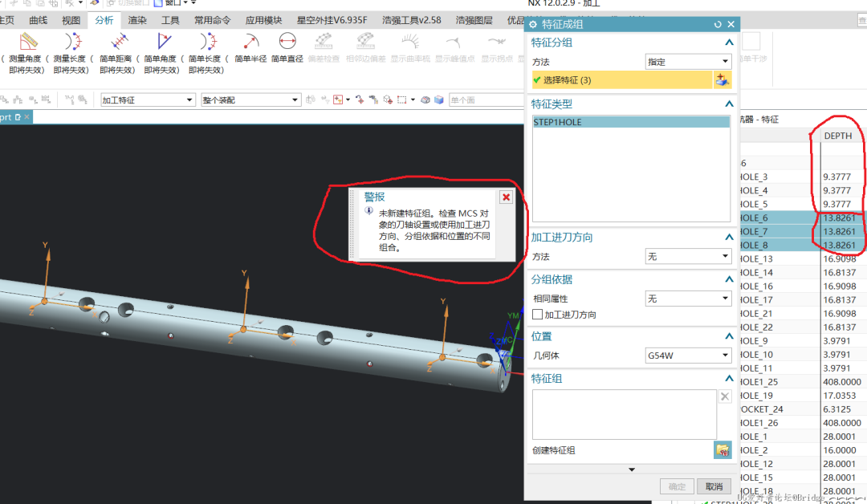Close the 警报 alert popup
Screen dimensions: 867x504
506,197
